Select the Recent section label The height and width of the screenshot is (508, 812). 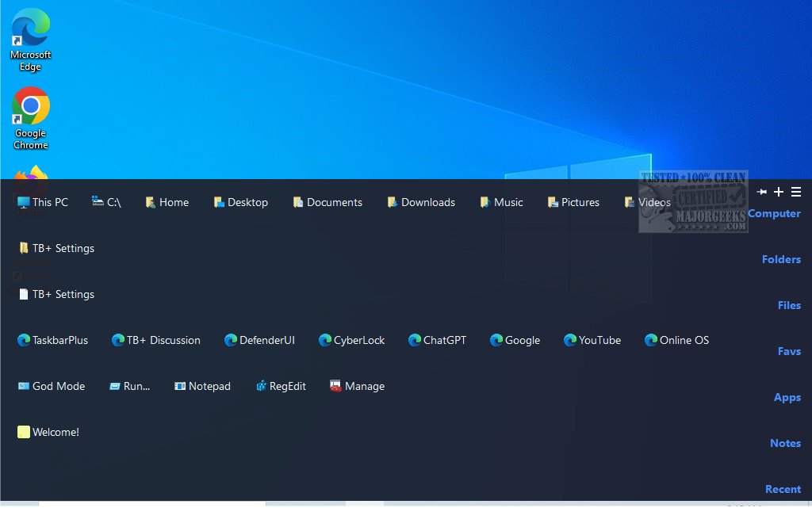(783, 490)
